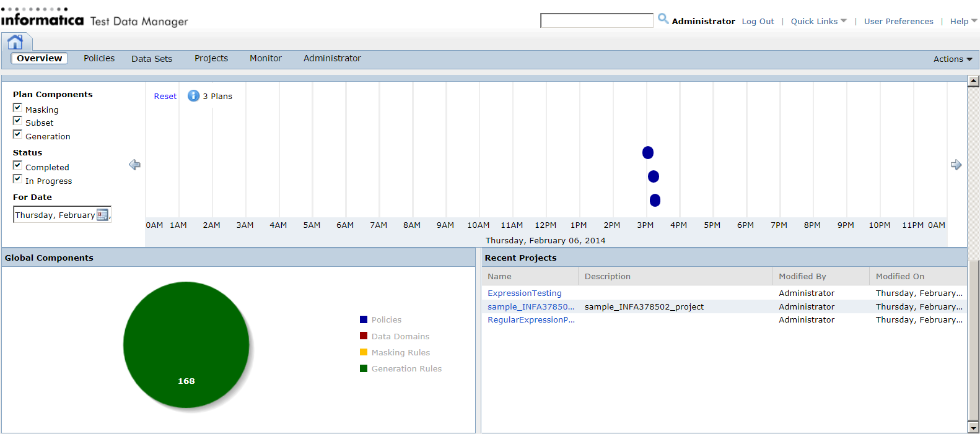This screenshot has width=980, height=434.
Task: Click the Thursday, February 06, 2014 label
Action: coord(546,240)
